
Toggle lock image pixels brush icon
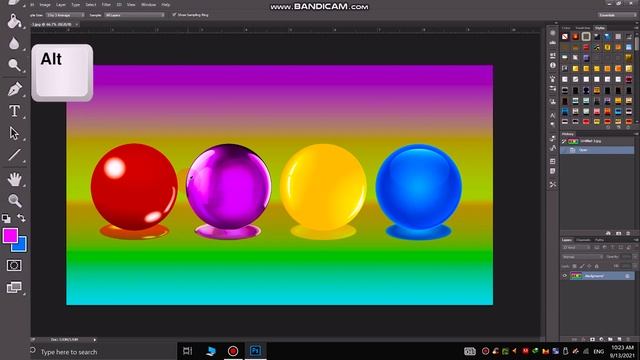click(582, 266)
